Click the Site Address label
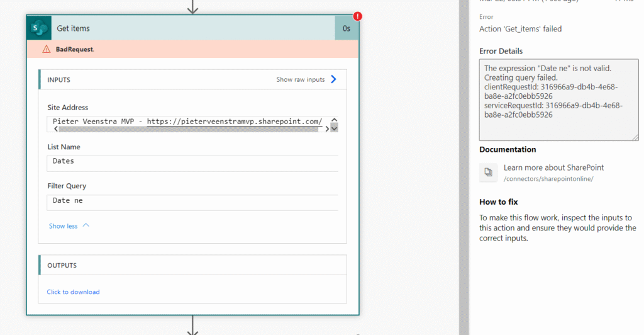The width and height of the screenshot is (644, 335). (68, 107)
